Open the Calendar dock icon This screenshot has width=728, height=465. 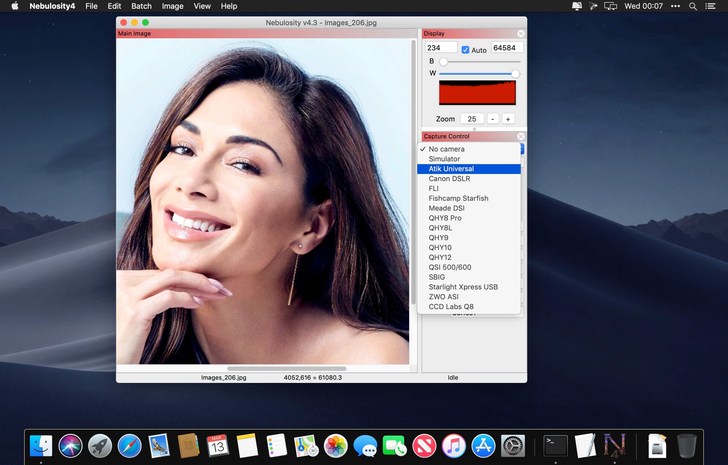tap(218, 446)
